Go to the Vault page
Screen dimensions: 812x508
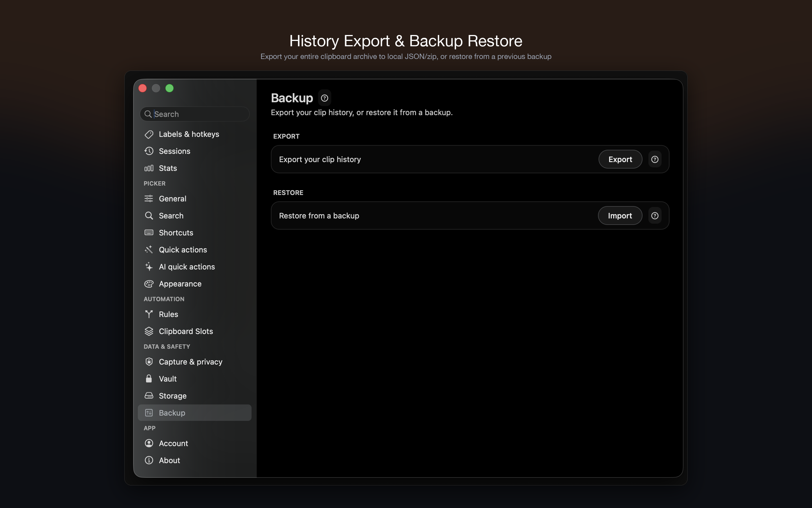point(195,379)
